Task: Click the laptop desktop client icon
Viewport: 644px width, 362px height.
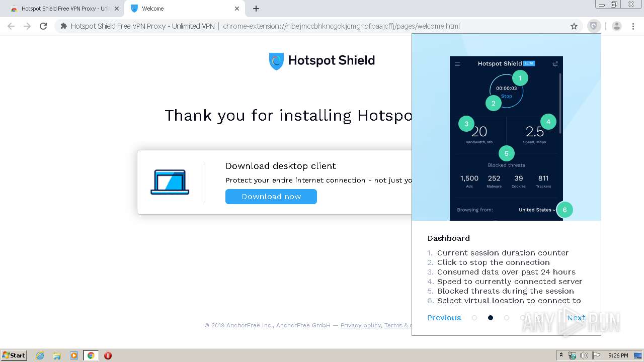Action: tap(170, 182)
